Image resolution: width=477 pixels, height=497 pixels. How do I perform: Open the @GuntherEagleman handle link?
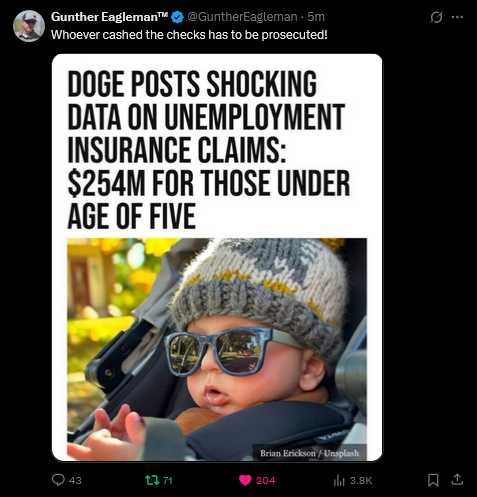coord(242,17)
